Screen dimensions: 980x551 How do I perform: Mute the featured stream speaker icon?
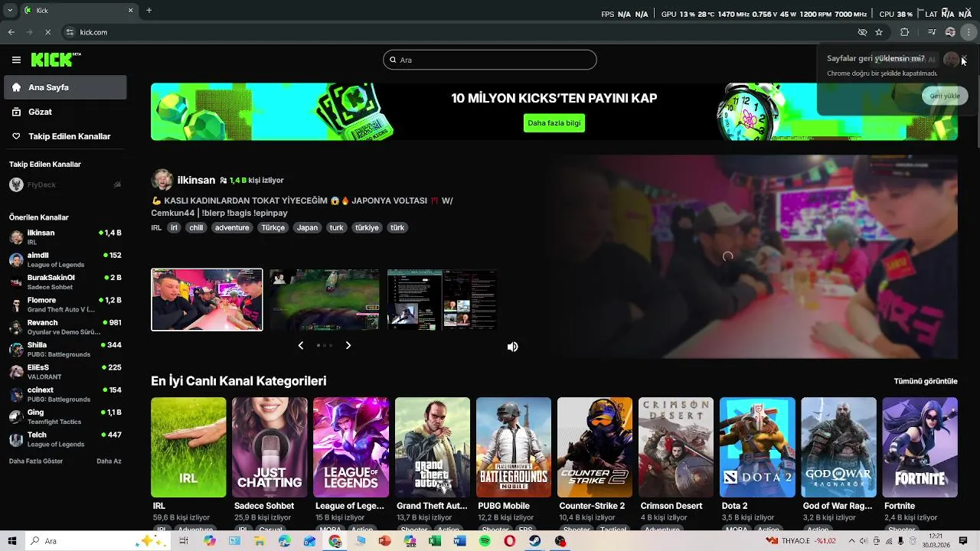(x=512, y=347)
